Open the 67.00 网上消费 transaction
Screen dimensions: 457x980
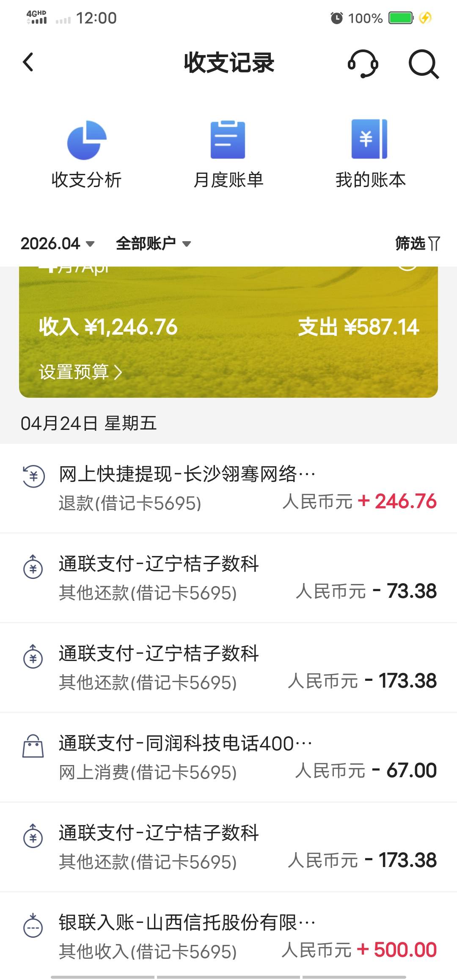(x=228, y=757)
